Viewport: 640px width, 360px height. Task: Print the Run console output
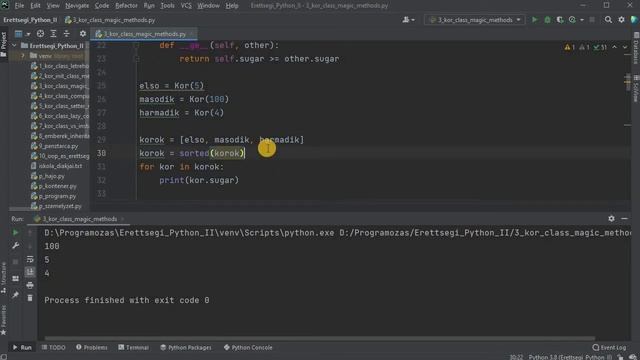click(x=30, y=285)
